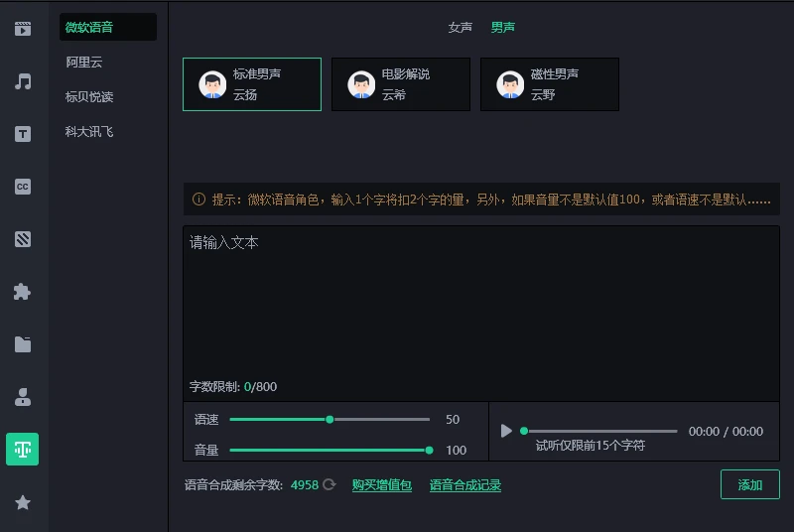Choose the 磁性男声 云野 voice card
Viewport: 794px width, 532px height.
pyautogui.click(x=550, y=84)
